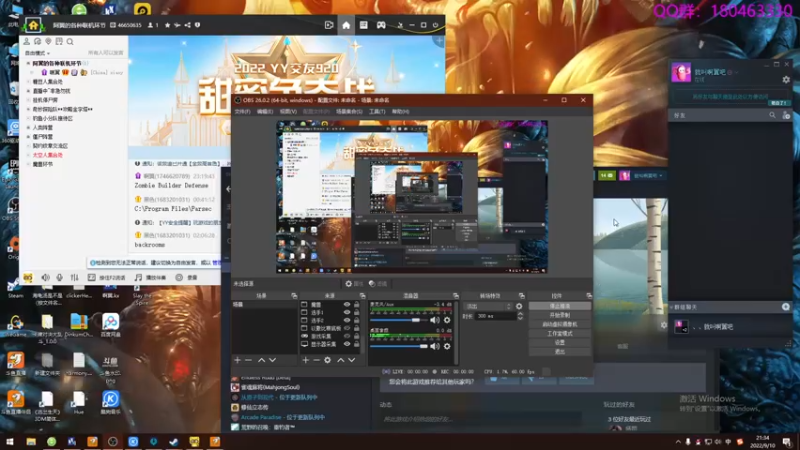Image resolution: width=800 pixels, height=450 pixels.
Task: Pop out the OBS mixer dock
Action: coord(455,296)
